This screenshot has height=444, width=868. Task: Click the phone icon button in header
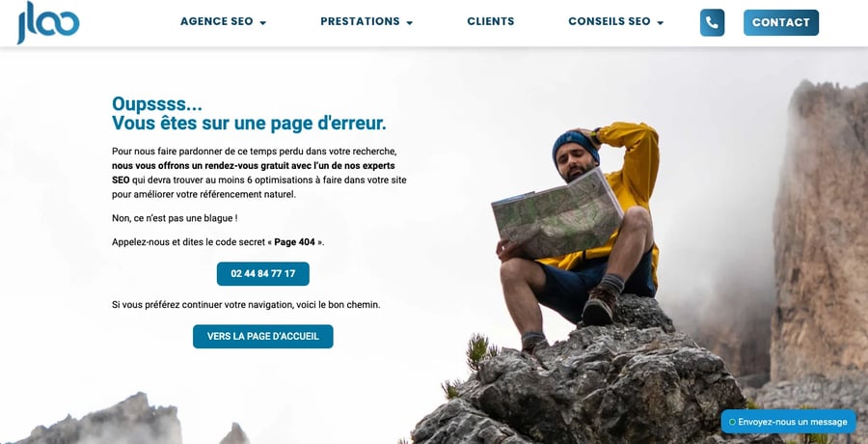click(x=712, y=23)
